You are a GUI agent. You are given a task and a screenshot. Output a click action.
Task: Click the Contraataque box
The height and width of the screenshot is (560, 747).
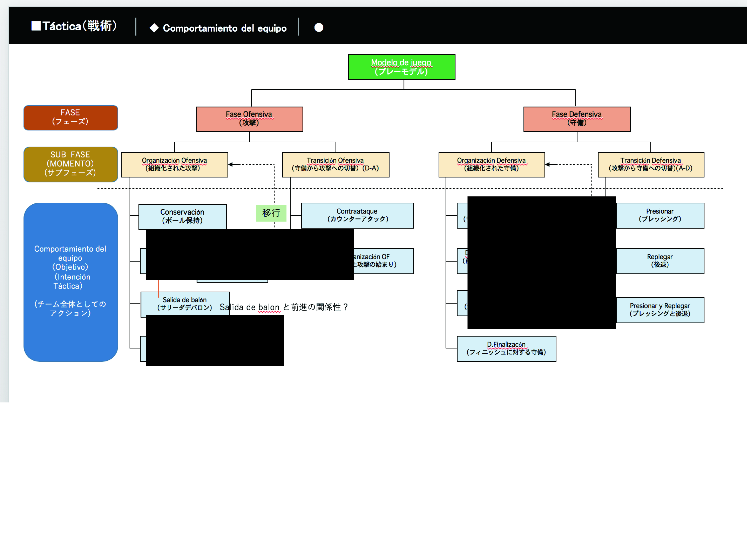tap(357, 215)
